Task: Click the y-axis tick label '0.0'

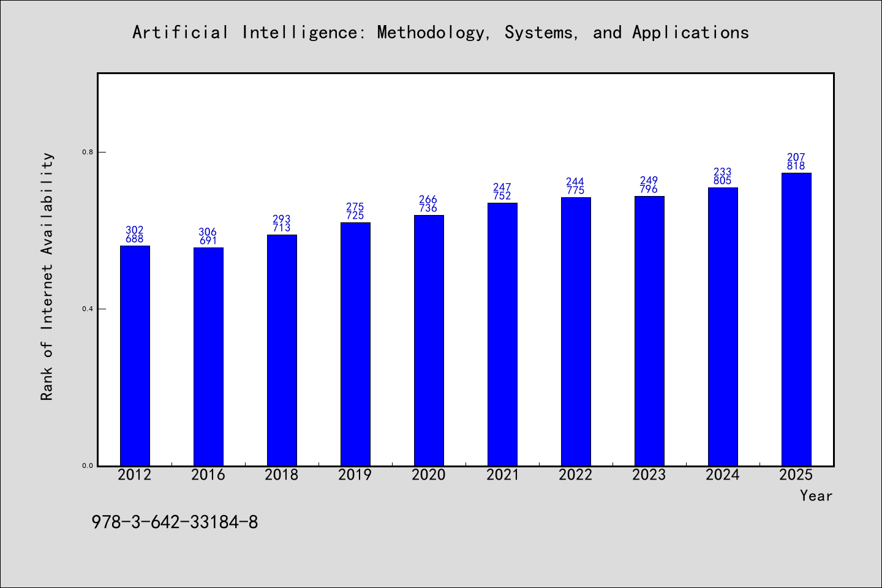Action: point(88,466)
